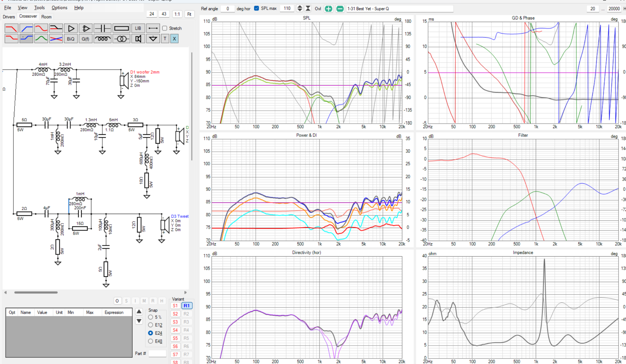Select the blue high-shelf filter icon
The image size is (626, 364).
pos(26,39)
